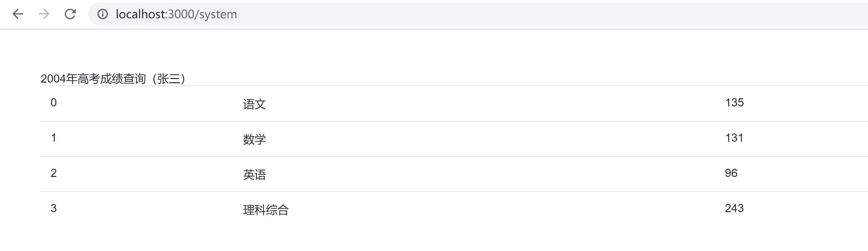The width and height of the screenshot is (868, 251).
Task: Click the score 131 cell
Action: 734,138
